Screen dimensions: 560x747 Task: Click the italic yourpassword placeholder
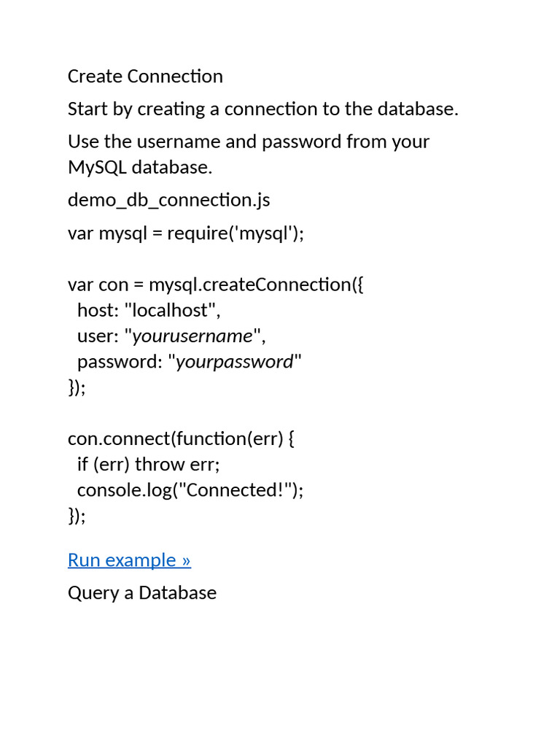tap(235, 362)
